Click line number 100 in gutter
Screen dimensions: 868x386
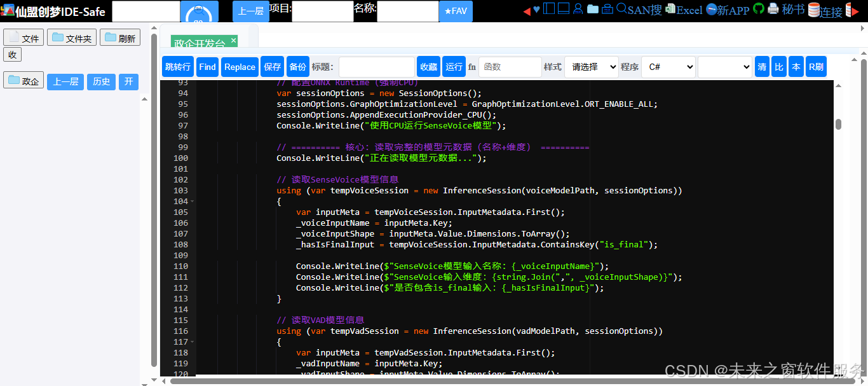click(x=180, y=158)
